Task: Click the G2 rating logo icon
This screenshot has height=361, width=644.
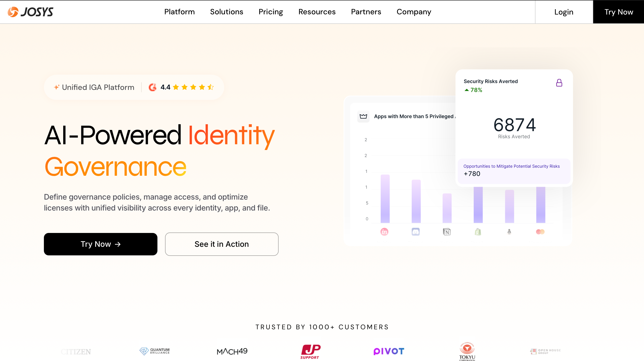Action: 152,87
